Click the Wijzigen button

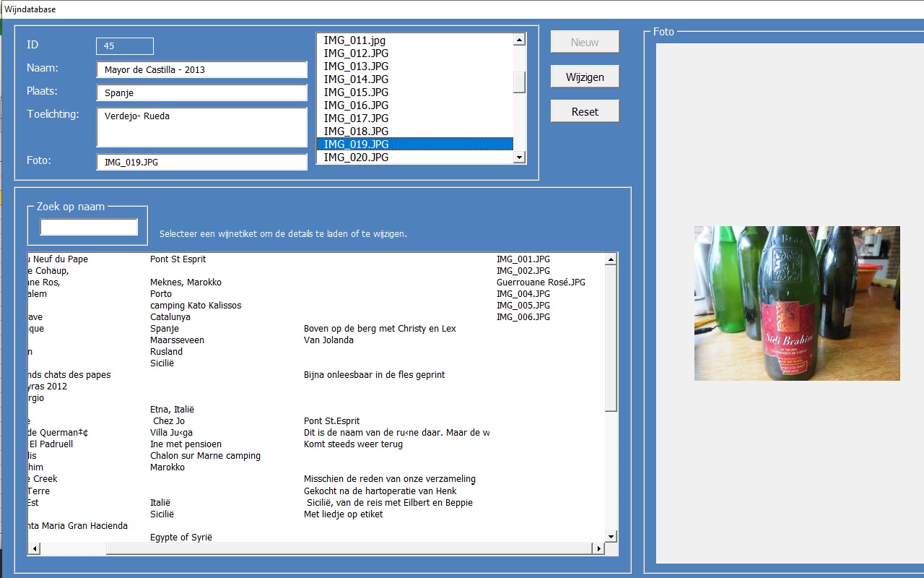pyautogui.click(x=585, y=77)
